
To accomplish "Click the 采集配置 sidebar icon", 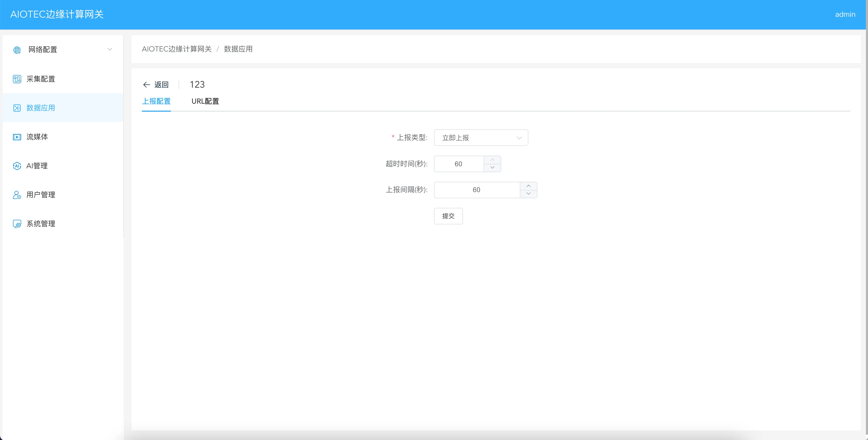I will coord(17,79).
